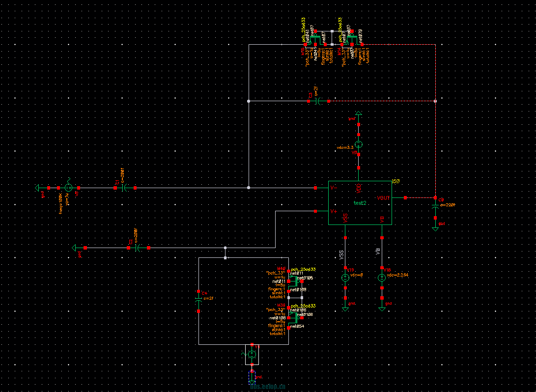This screenshot has height=392, width=536.
Task: Click the 'VDD' pin label inside block
Action: [358, 187]
